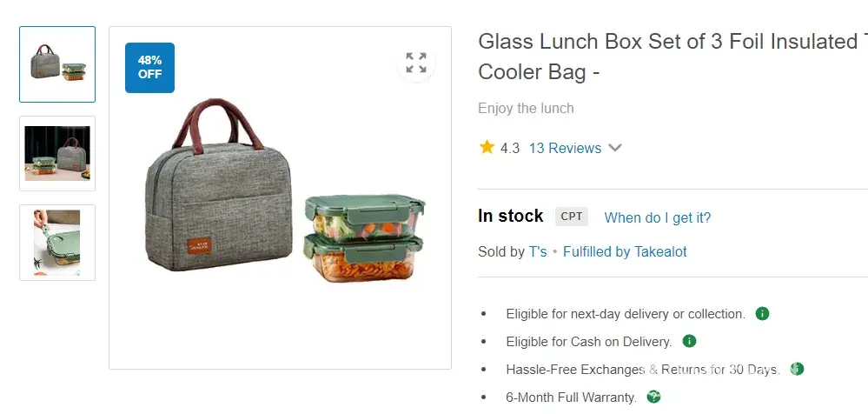Open the "Enjoy the lunch" brand link
868x414 pixels.
[526, 109]
